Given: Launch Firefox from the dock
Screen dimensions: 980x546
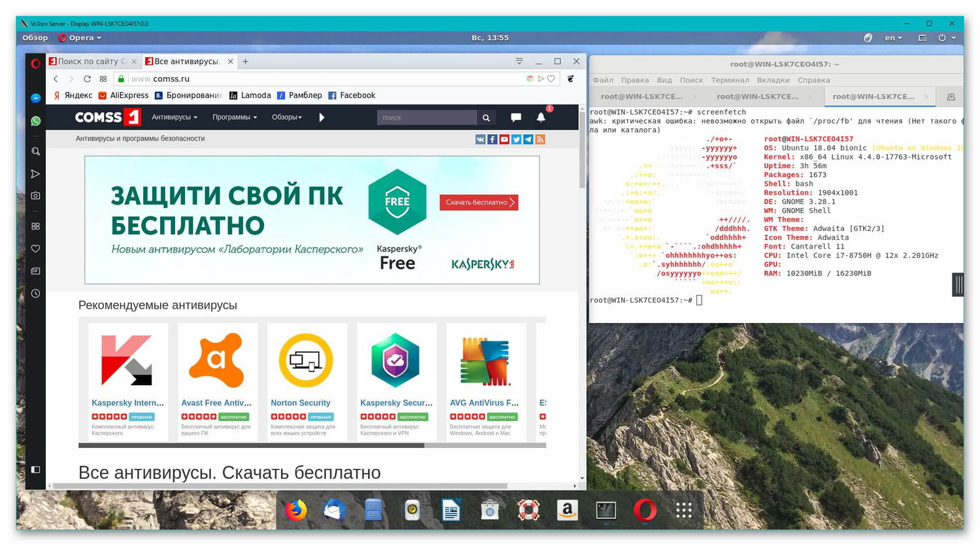Looking at the screenshot, I should pos(296,510).
